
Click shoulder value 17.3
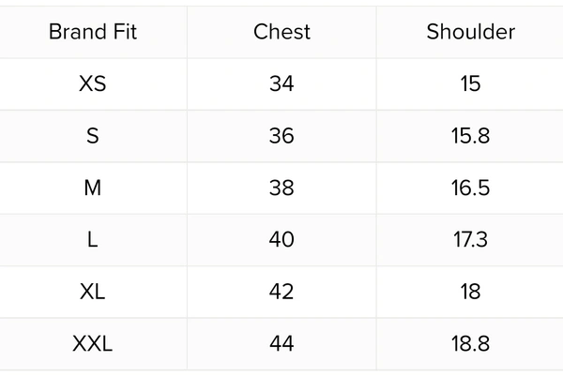pos(470,239)
